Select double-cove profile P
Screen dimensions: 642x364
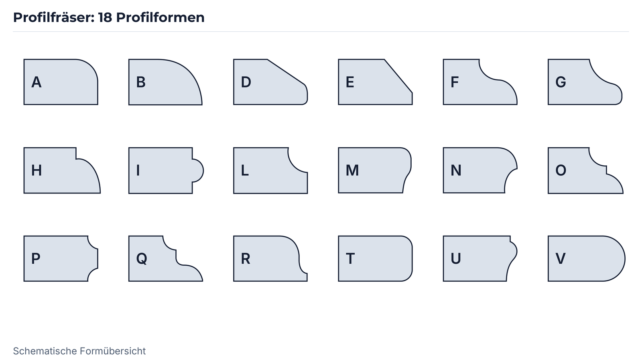[x=61, y=258]
